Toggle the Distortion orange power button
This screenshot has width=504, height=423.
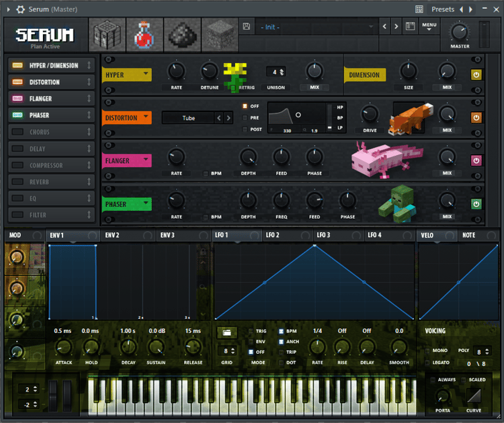[476, 117]
